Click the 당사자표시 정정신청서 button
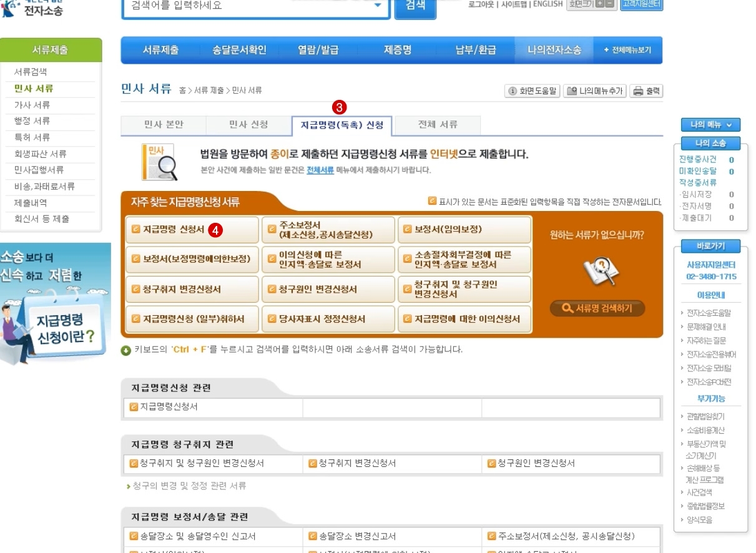This screenshot has width=756, height=553. pos(328,319)
